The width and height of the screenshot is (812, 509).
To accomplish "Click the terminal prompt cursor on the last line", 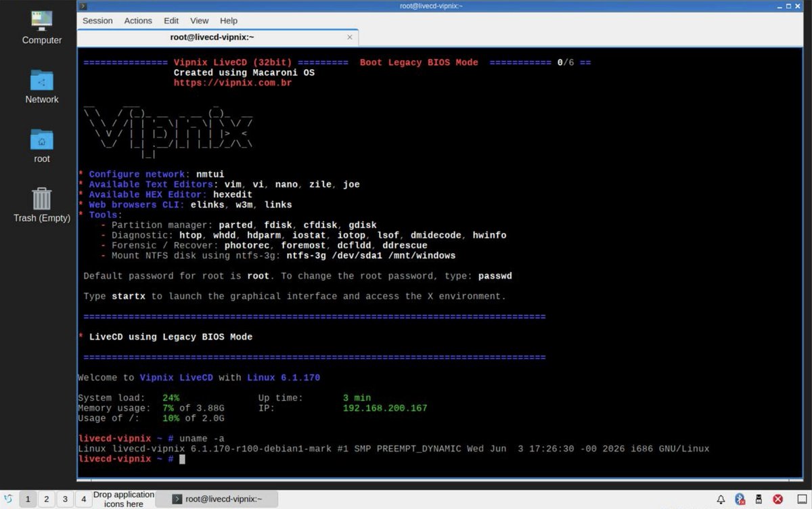I will (182, 459).
